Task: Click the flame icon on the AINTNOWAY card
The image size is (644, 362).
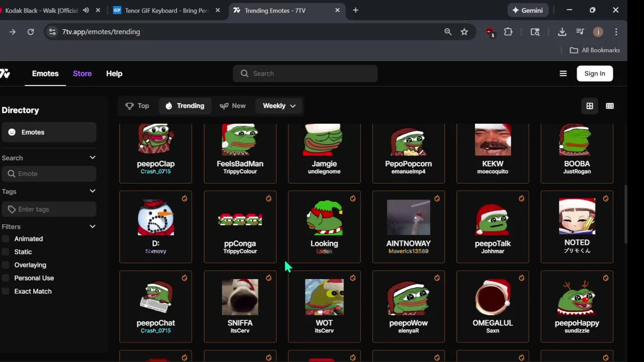Action: click(437, 199)
